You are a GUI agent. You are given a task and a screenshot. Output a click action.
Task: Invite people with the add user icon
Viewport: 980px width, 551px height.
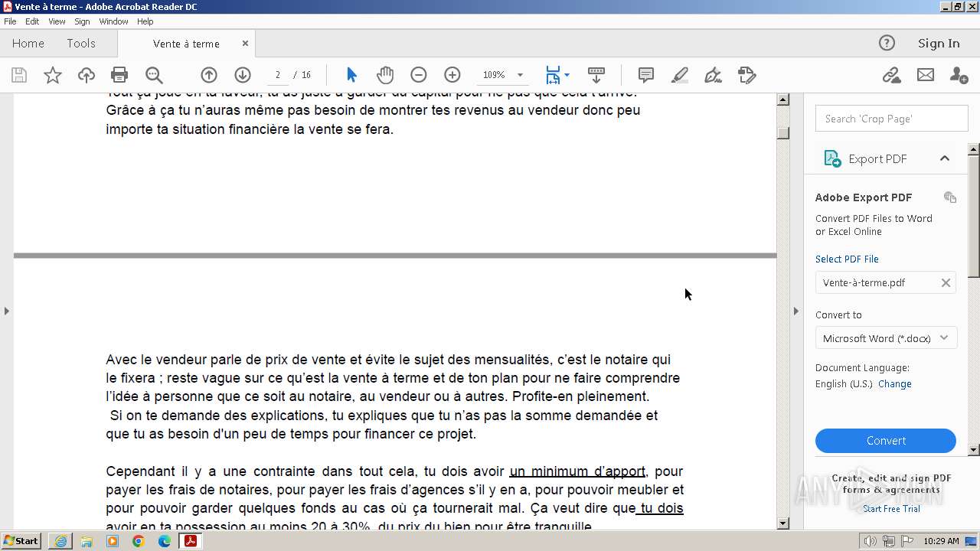pyautogui.click(x=959, y=75)
